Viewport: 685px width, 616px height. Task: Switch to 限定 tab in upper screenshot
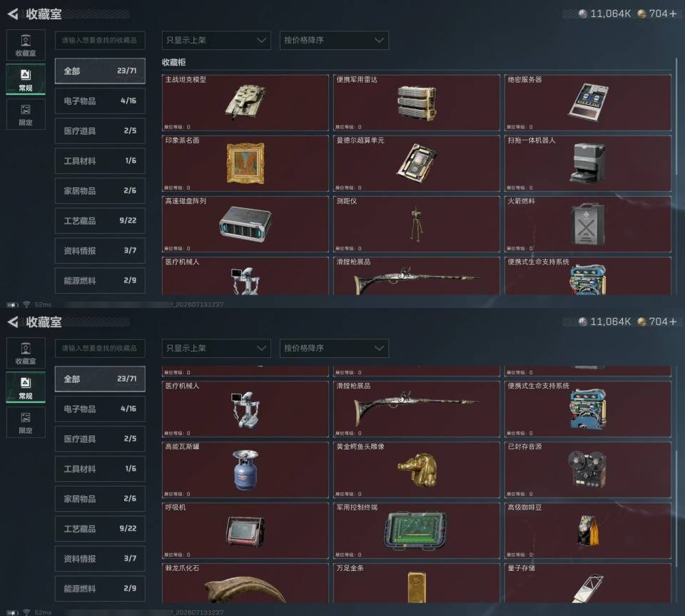(26, 114)
